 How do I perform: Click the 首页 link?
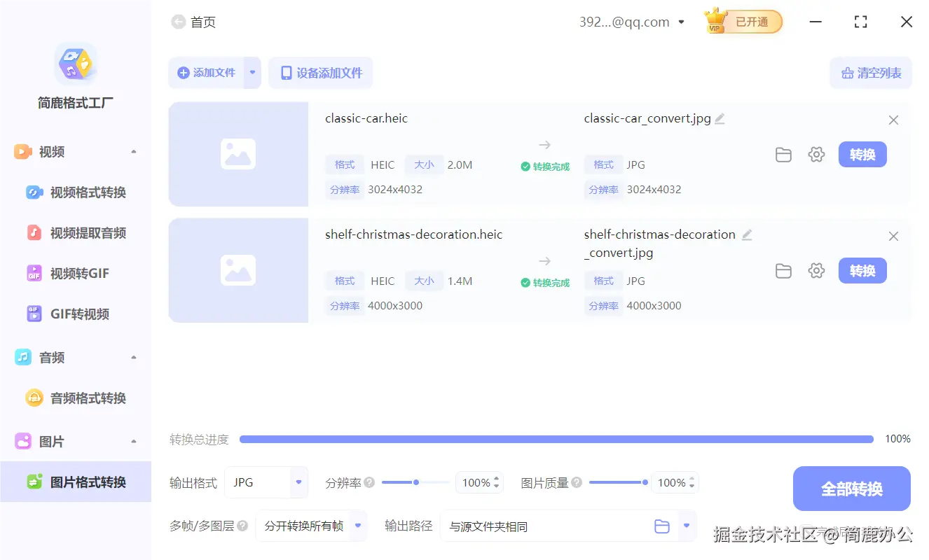point(203,22)
